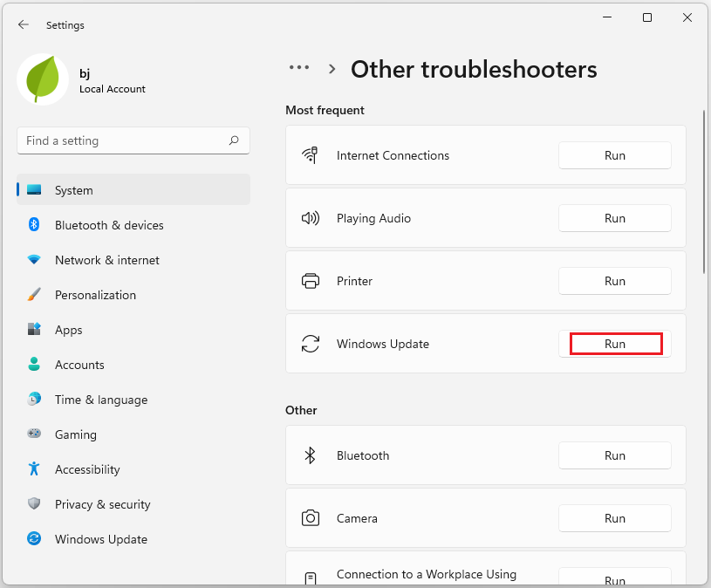Minimize the Settings window

point(607,17)
